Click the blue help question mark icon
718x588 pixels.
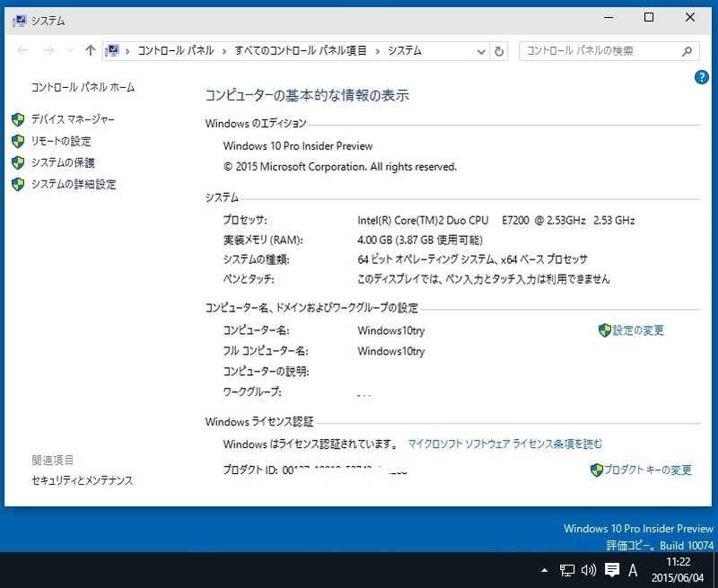pos(702,77)
